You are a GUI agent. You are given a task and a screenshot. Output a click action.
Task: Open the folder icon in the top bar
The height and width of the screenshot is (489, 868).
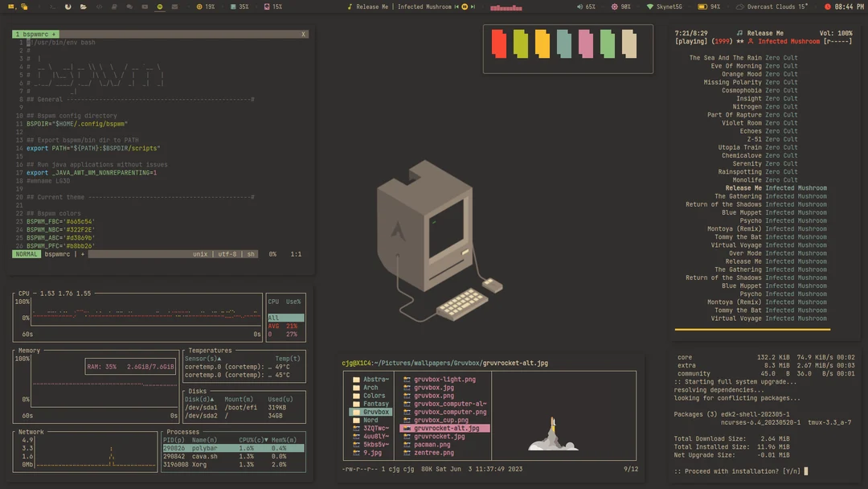pyautogui.click(x=83, y=6)
